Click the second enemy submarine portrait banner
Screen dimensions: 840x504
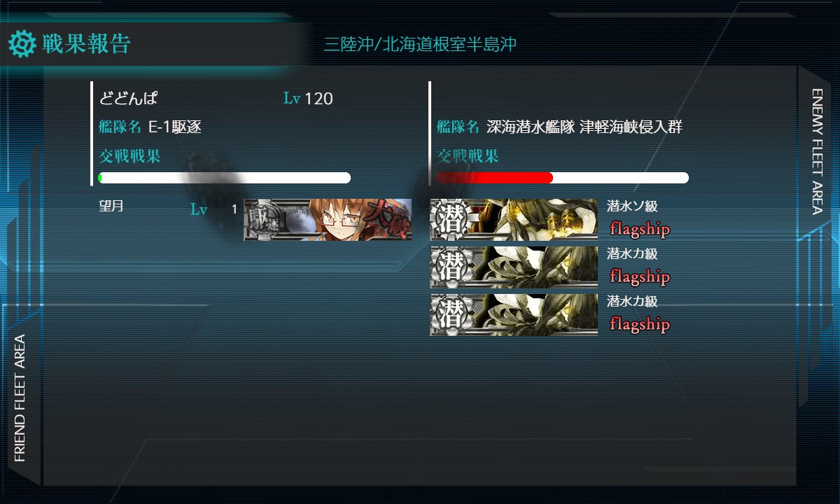tap(514, 267)
